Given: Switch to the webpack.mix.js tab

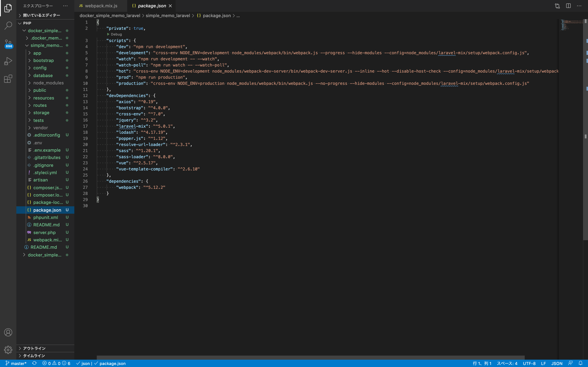Looking at the screenshot, I should pos(101,6).
